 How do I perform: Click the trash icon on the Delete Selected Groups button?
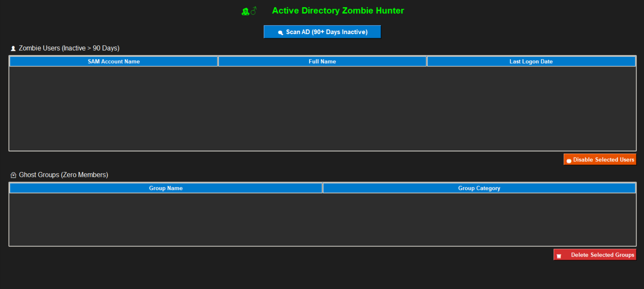click(x=559, y=256)
